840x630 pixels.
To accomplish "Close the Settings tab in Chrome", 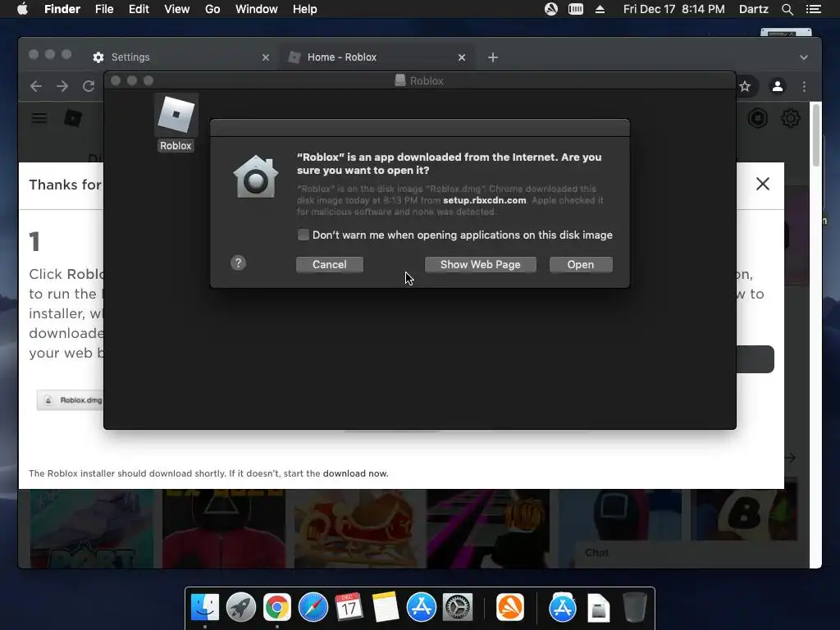I will click(266, 57).
